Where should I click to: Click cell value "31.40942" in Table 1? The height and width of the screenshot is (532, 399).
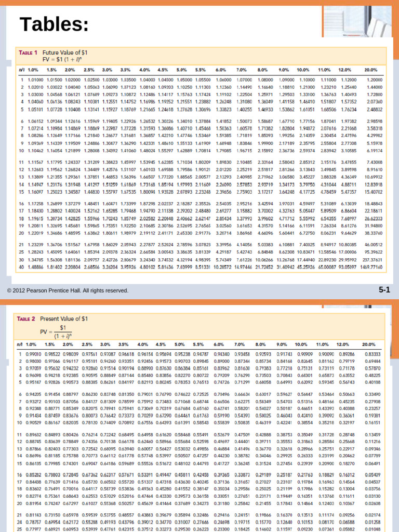click(286, 267)
